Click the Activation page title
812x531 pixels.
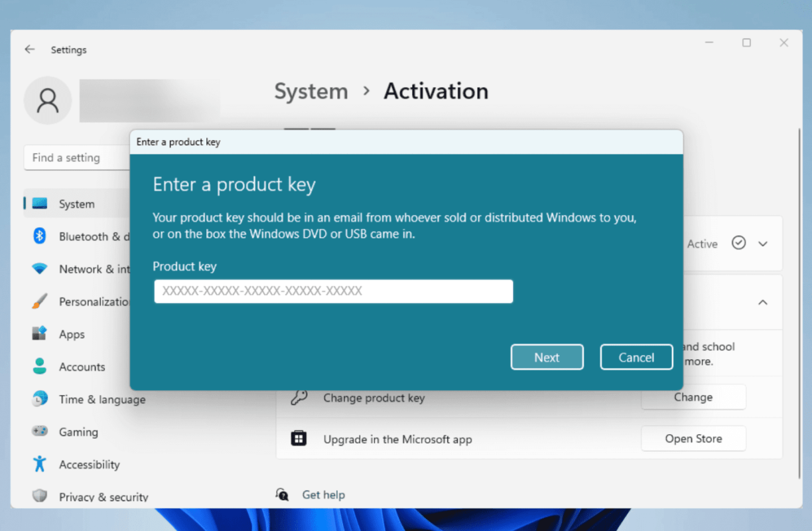click(x=436, y=91)
